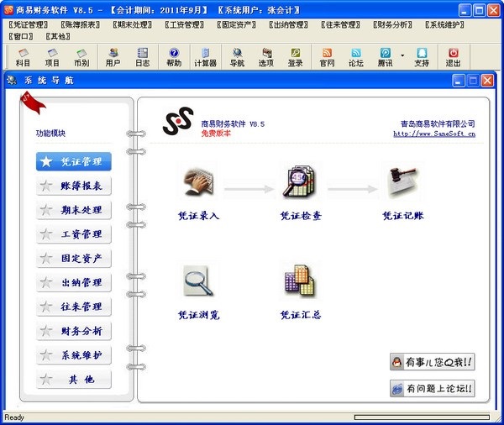Image resolution: width=504 pixels, height=425 pixels.
Task: Open the 选项 options toolbar icon
Action: click(266, 57)
